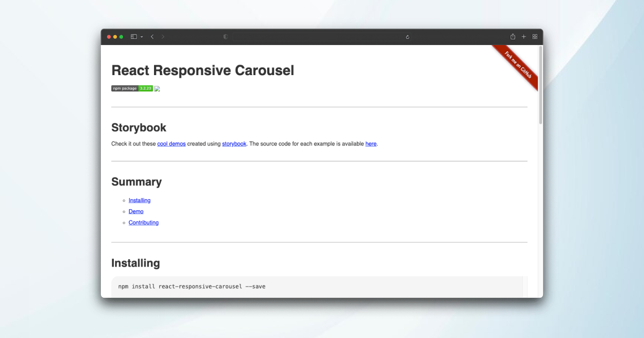
Task: Go back with the back arrow
Action: (x=152, y=36)
